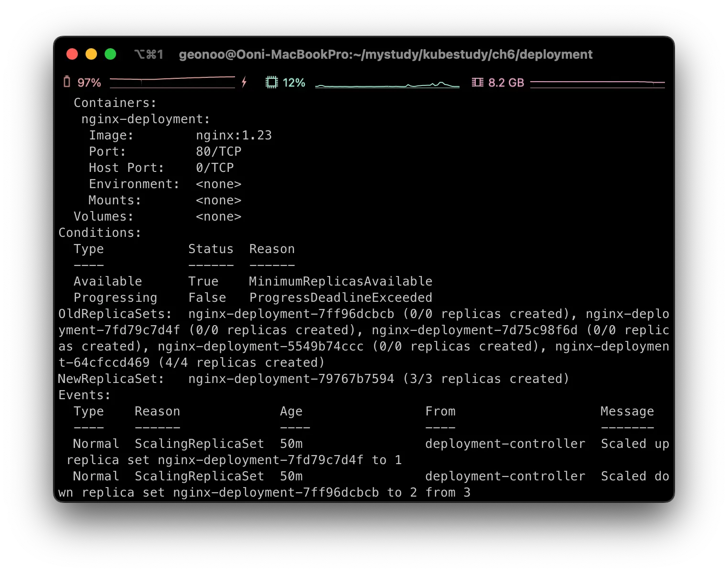Image resolution: width=728 pixels, height=573 pixels.
Task: Click the '<none>' value next to Volumes
Action: pos(218,216)
